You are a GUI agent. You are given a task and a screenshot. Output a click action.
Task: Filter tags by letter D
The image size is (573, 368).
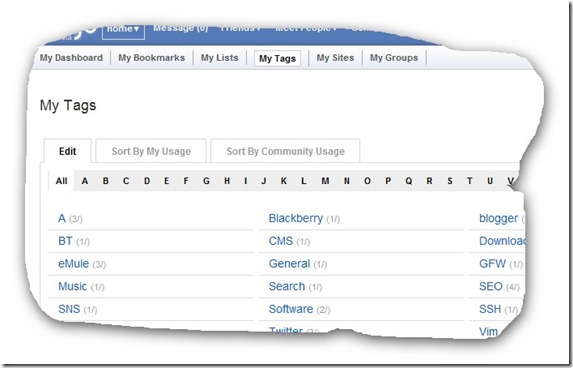pyautogui.click(x=147, y=181)
